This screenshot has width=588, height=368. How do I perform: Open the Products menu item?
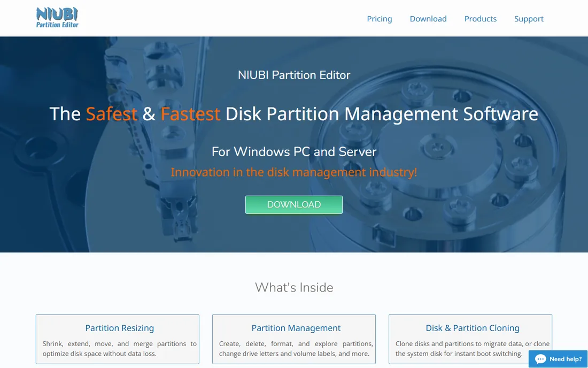click(480, 19)
